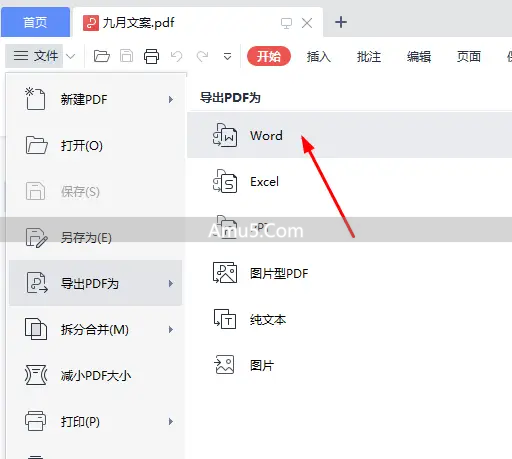
Task: Switch to the 批注 tab
Action: click(x=369, y=56)
